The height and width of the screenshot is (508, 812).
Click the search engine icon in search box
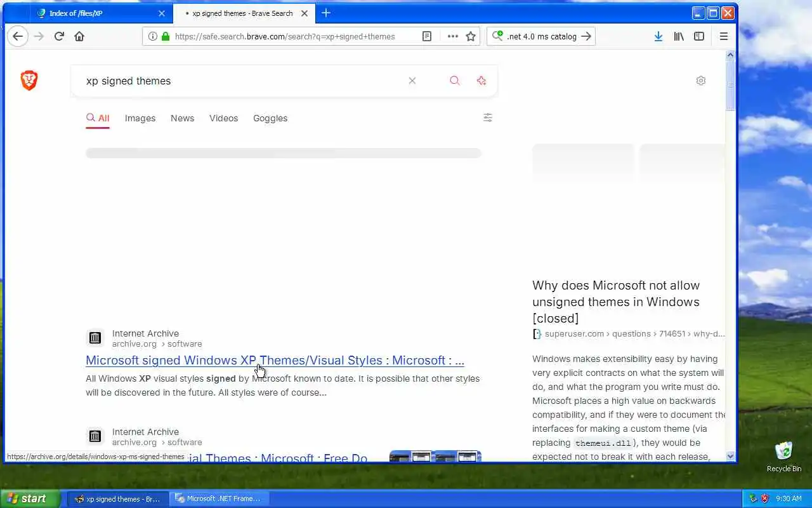tap(498, 36)
